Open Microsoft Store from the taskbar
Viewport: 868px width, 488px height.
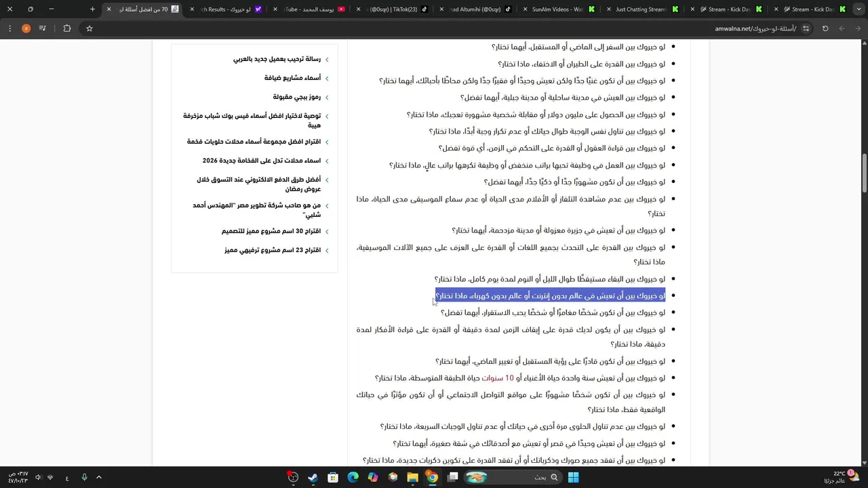click(333, 477)
